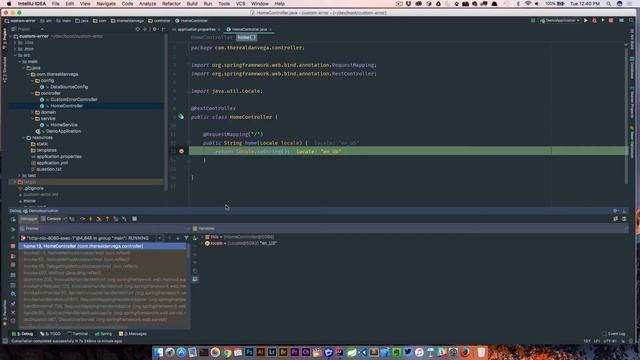
Task: Select application.properties in project tree
Action: (x=59, y=157)
